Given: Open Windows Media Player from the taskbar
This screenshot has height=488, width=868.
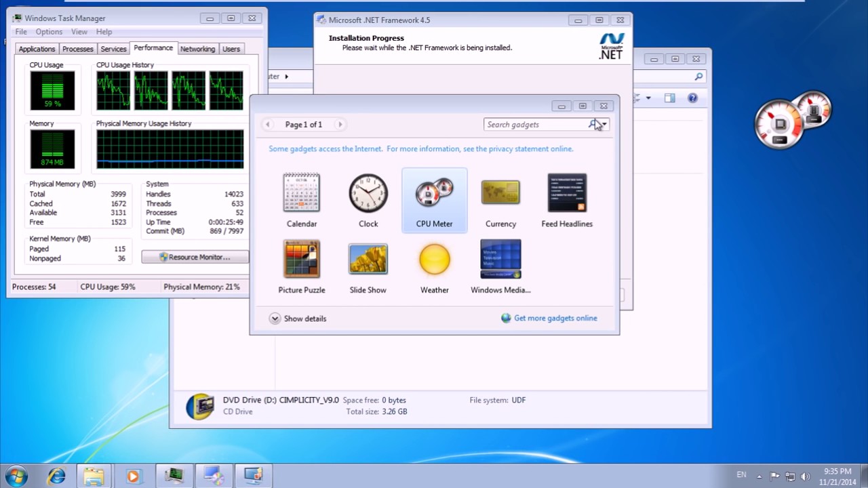Looking at the screenshot, I should click(x=133, y=476).
